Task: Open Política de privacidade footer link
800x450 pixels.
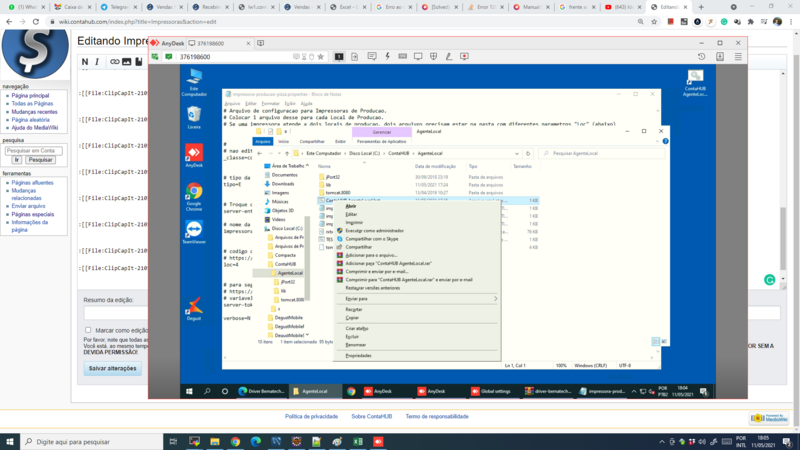Action: pyautogui.click(x=311, y=417)
